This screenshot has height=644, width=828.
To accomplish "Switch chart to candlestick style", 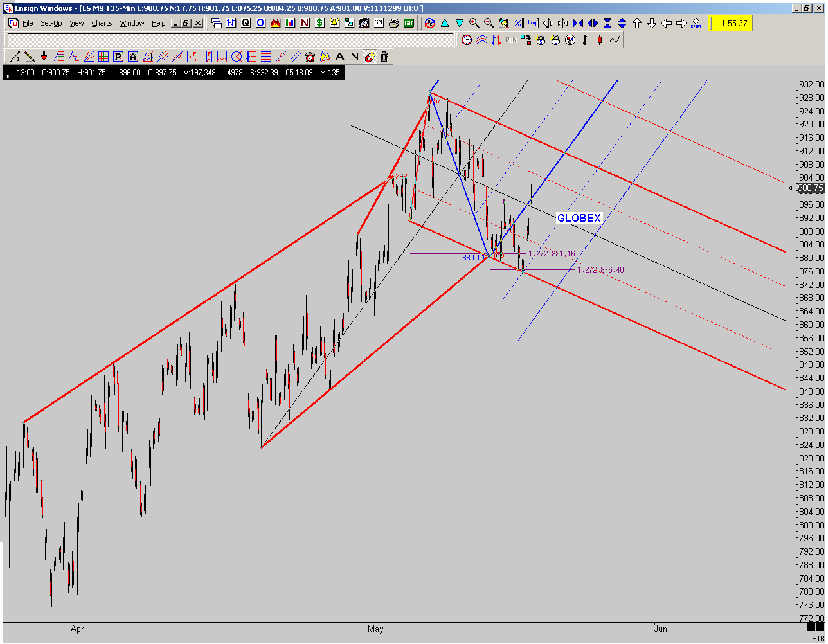I will 600,40.
